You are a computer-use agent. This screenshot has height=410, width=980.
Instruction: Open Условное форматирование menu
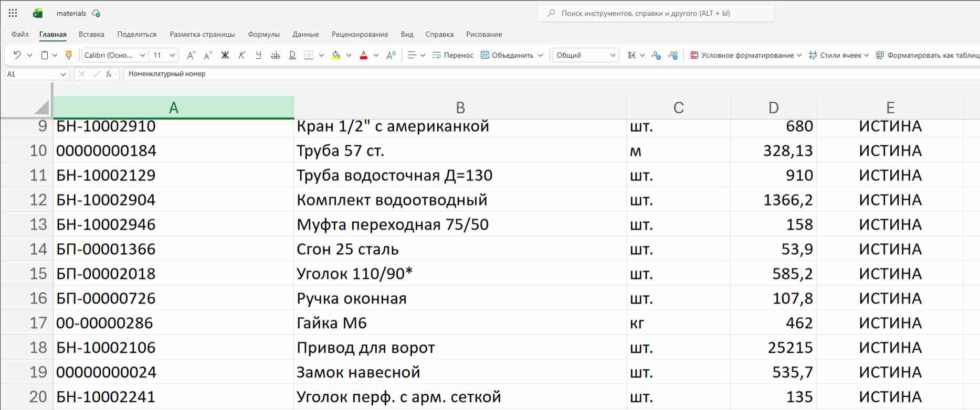746,55
